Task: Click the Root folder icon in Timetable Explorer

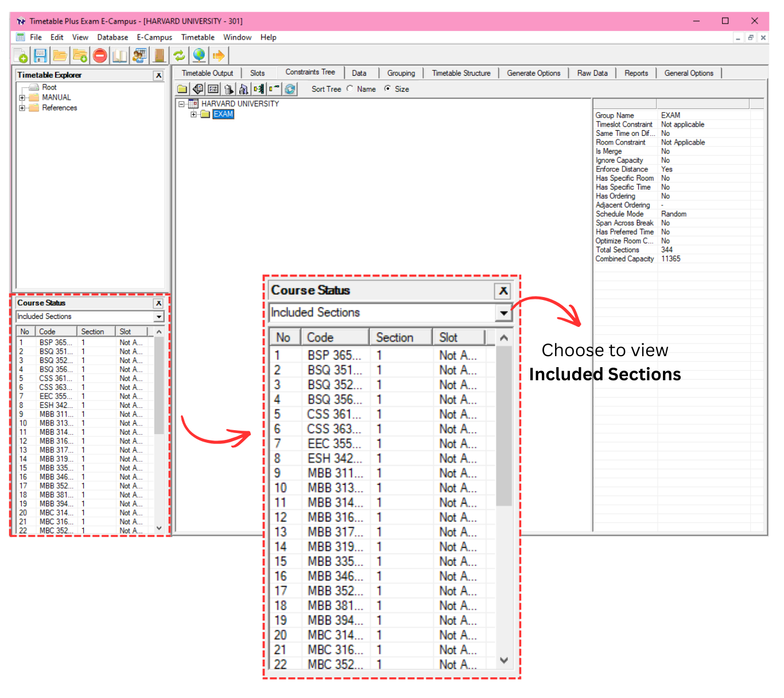Action: pos(34,87)
